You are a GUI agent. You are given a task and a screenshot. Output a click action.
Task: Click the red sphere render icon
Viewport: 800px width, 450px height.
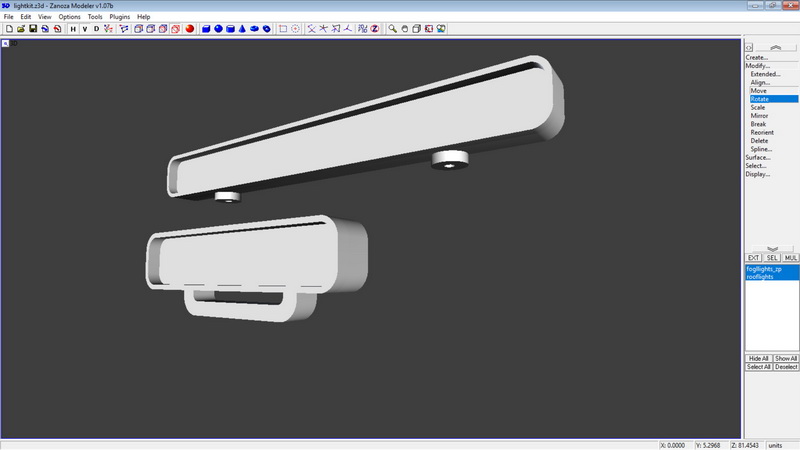click(x=189, y=29)
